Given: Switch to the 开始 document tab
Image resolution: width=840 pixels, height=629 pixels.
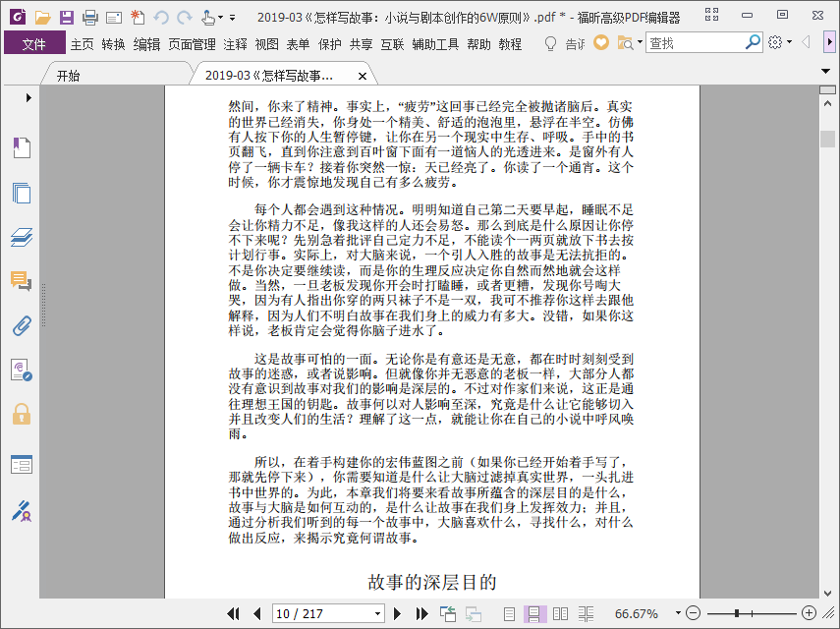Looking at the screenshot, I should pos(69,76).
